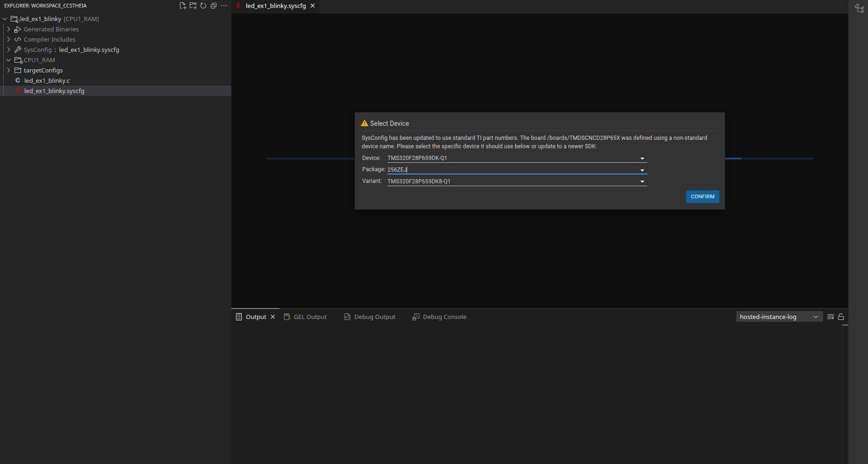
Task: Select the CPU1_RAM folder label
Action: (x=39, y=60)
